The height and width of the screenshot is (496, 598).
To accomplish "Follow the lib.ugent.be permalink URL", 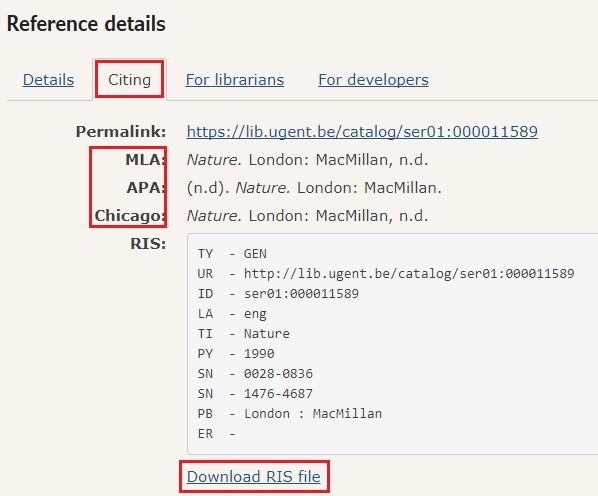I will [362, 132].
